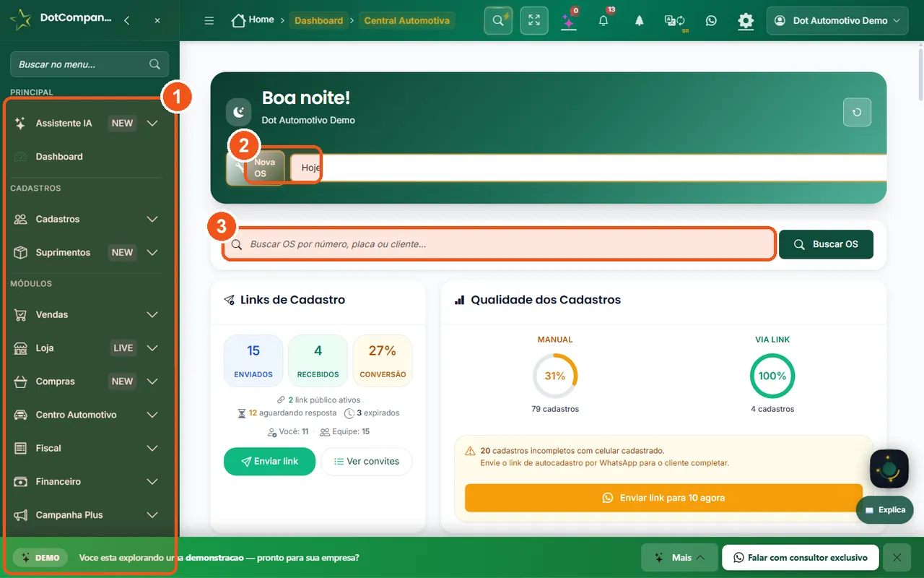Click the Explica button

pyautogui.click(x=885, y=510)
